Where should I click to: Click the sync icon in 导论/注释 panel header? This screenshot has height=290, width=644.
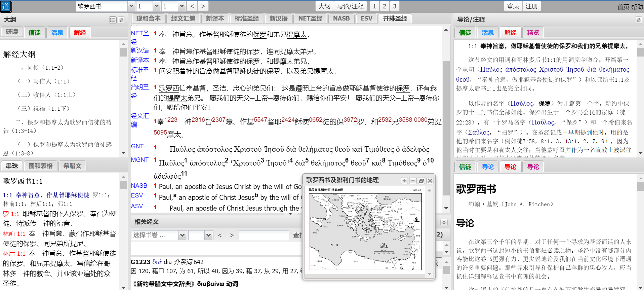point(638,20)
